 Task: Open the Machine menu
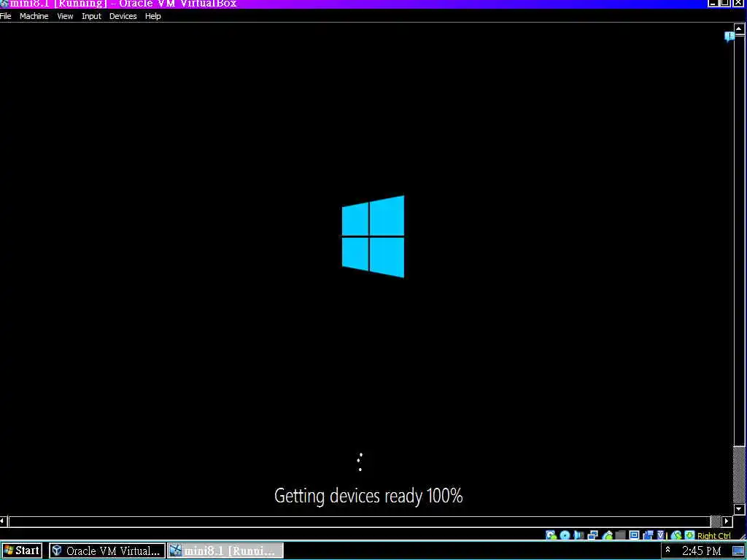(34, 16)
